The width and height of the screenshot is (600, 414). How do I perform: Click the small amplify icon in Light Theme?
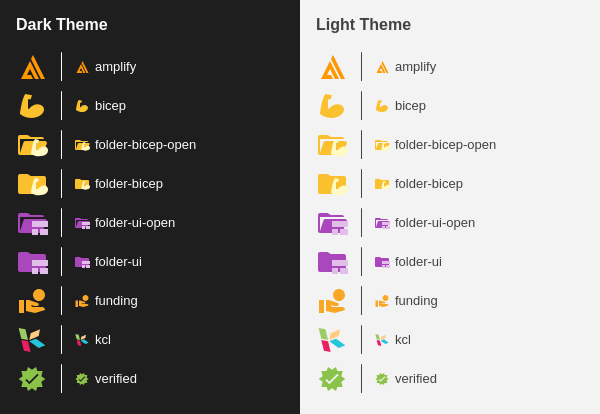[382, 67]
